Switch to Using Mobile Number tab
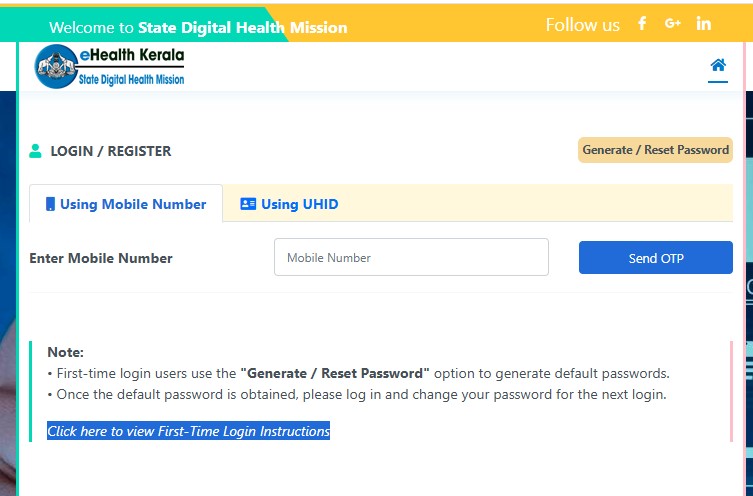The image size is (753, 496). point(126,204)
